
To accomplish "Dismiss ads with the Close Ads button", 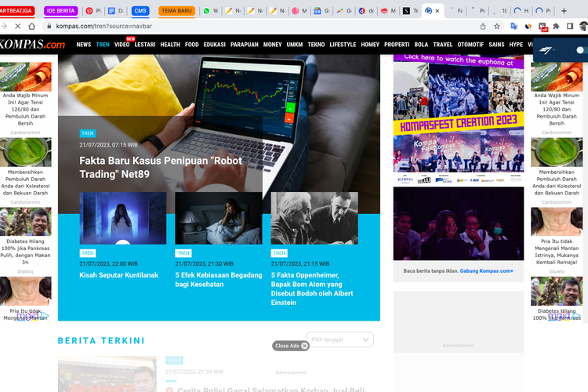I will click(291, 346).
